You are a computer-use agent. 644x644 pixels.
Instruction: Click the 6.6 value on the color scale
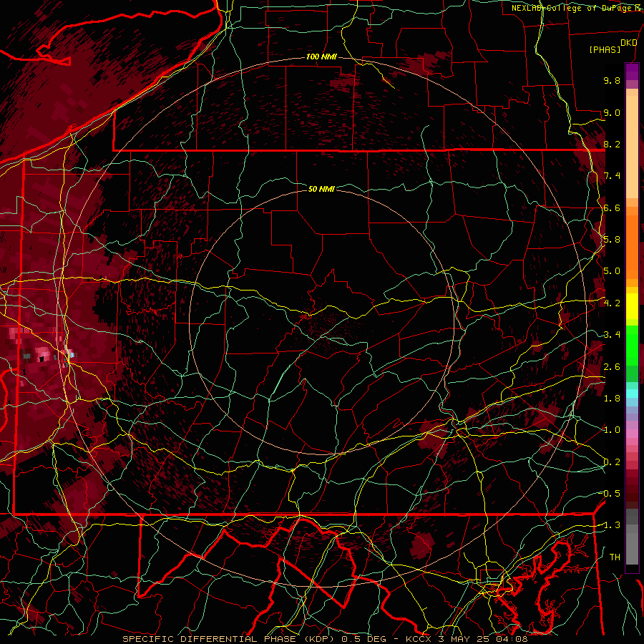[x=612, y=208]
